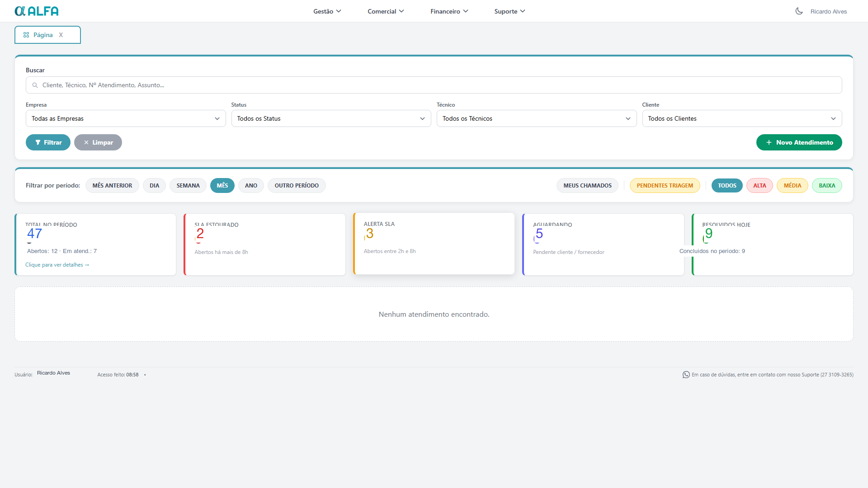868x488 pixels.
Task: Click 'Concluídos no período: 9' text
Action: click(712, 251)
